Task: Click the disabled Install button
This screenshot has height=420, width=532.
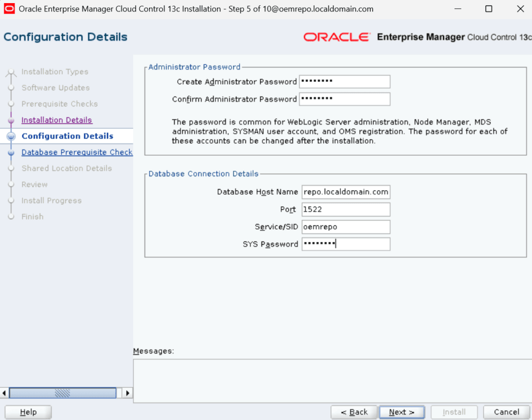Action: point(454,412)
